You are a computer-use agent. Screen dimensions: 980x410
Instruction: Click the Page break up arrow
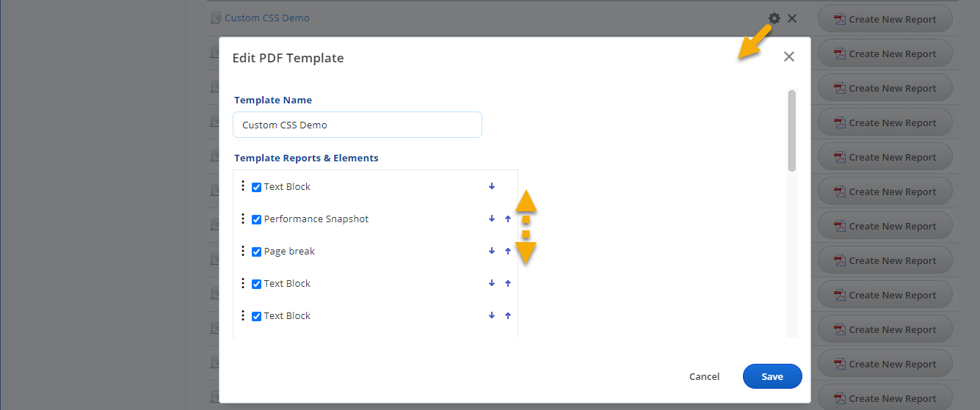(508, 251)
